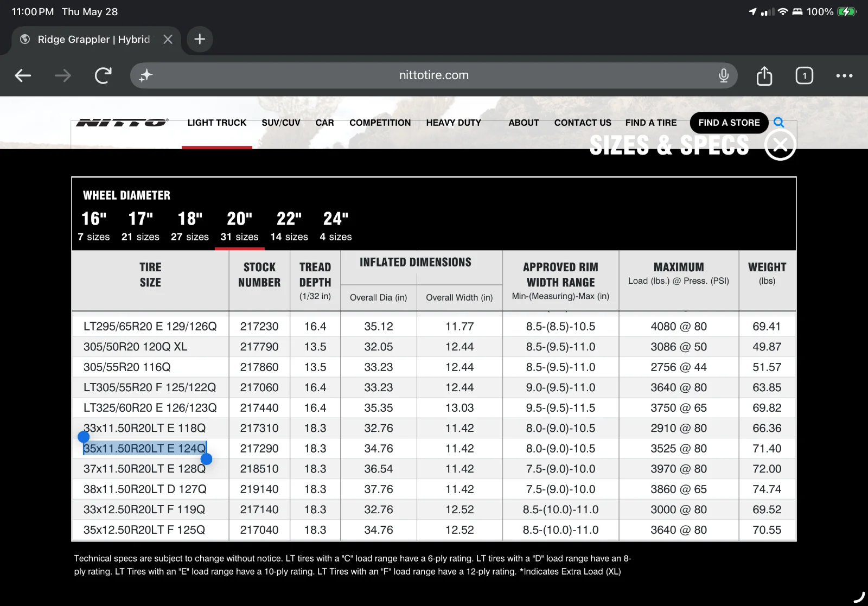This screenshot has width=868, height=606.
Task: Click overall diameter value 37.76
Action: [x=379, y=489]
